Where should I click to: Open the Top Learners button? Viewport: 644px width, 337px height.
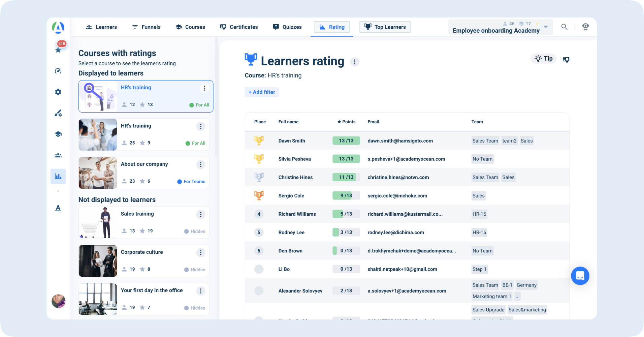pyautogui.click(x=385, y=27)
